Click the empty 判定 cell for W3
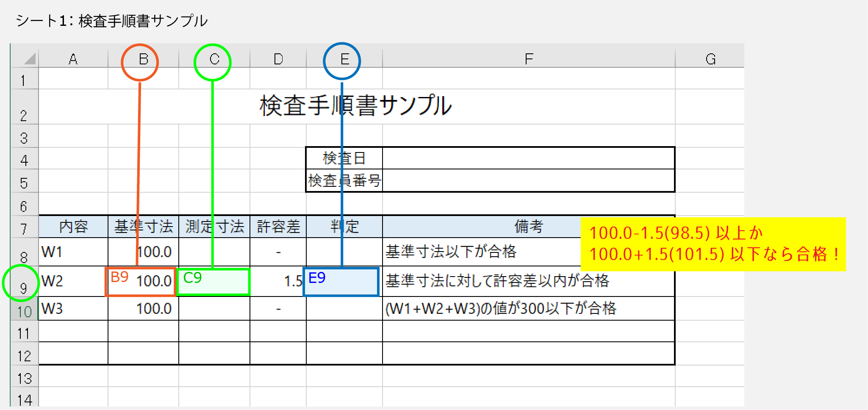The image size is (868, 410). (x=344, y=308)
